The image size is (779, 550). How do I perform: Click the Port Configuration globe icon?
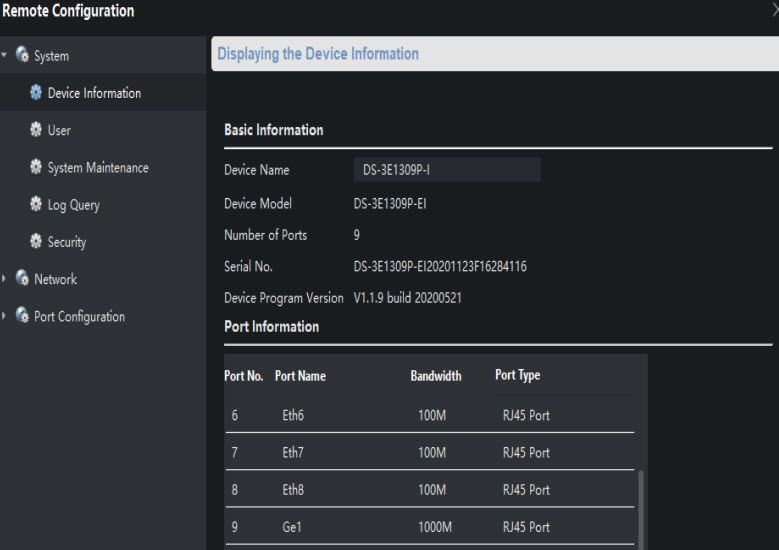point(22,316)
